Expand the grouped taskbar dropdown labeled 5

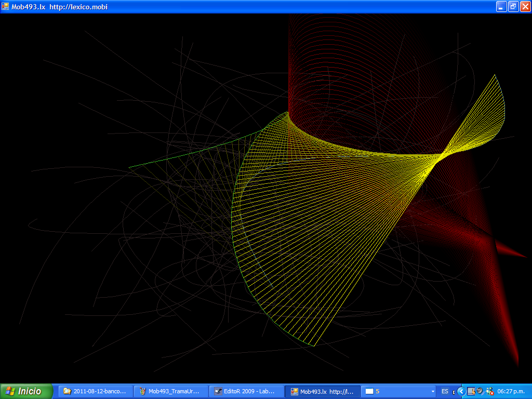(432, 391)
